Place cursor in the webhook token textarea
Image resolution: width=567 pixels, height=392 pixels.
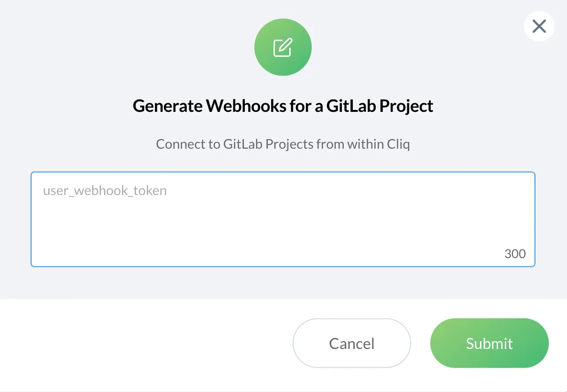point(283,219)
